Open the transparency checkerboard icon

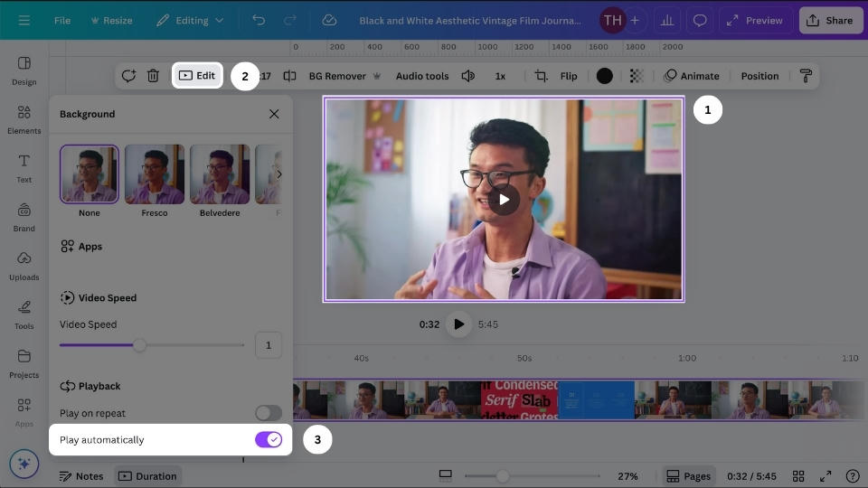tap(637, 76)
